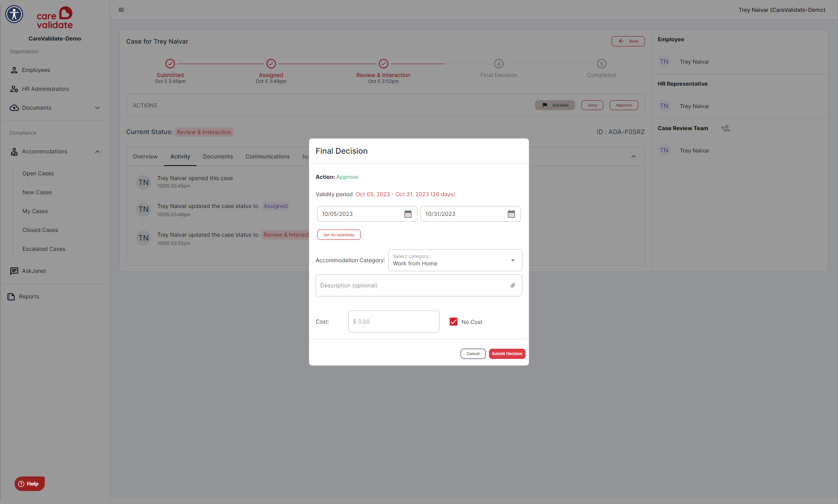Click the Final Decision step circle

click(499, 64)
